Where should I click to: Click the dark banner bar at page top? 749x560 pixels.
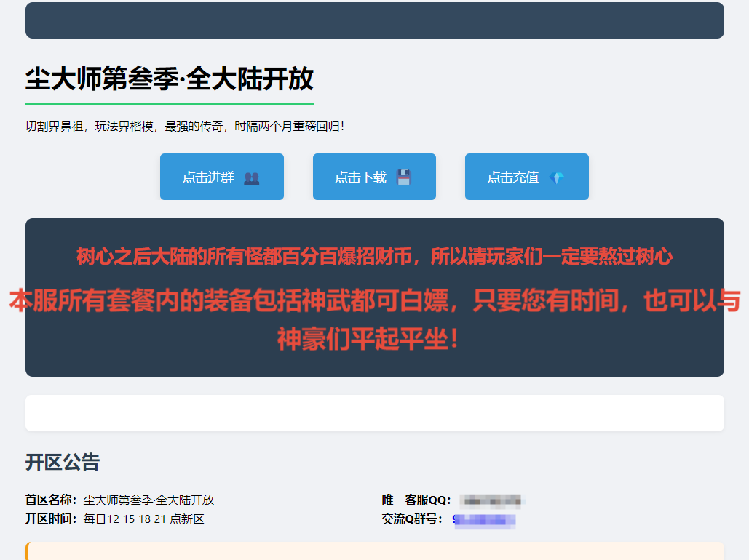tap(374, 20)
